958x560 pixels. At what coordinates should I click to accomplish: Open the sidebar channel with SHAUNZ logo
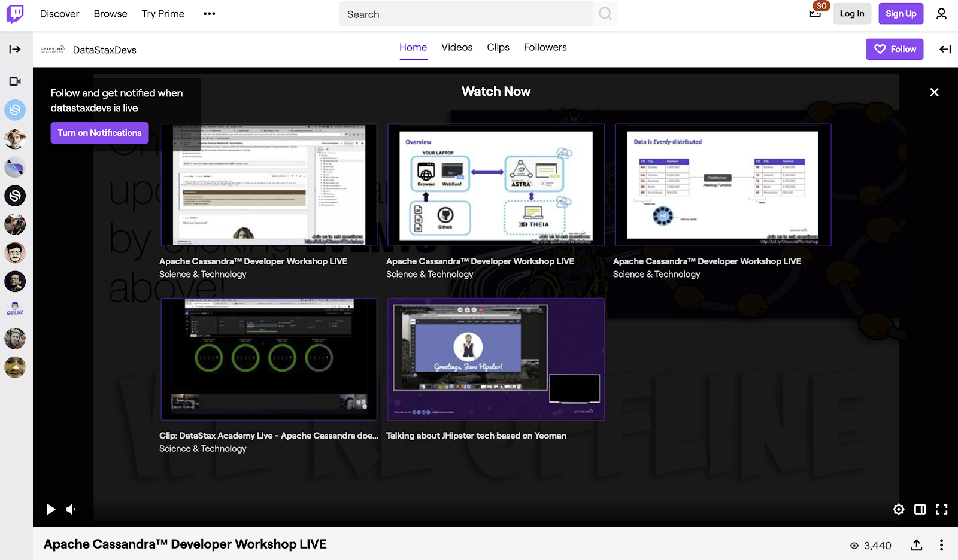(x=15, y=310)
